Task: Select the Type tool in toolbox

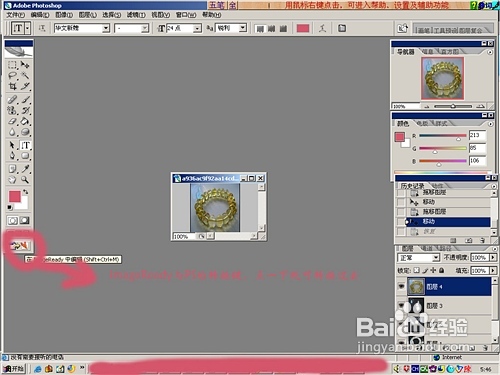Action: coord(25,145)
